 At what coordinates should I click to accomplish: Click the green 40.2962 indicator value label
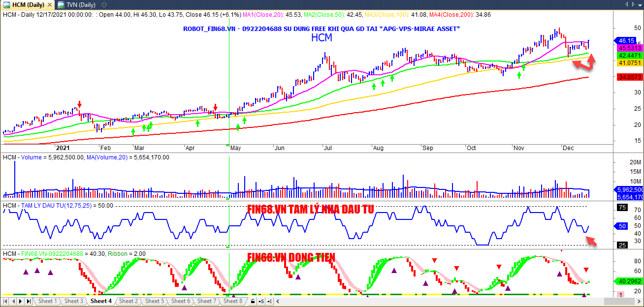(628, 282)
